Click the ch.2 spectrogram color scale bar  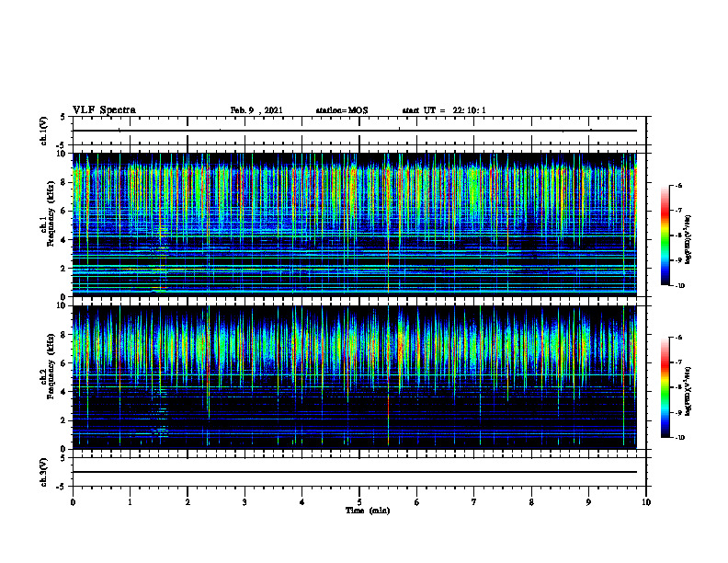click(665, 387)
